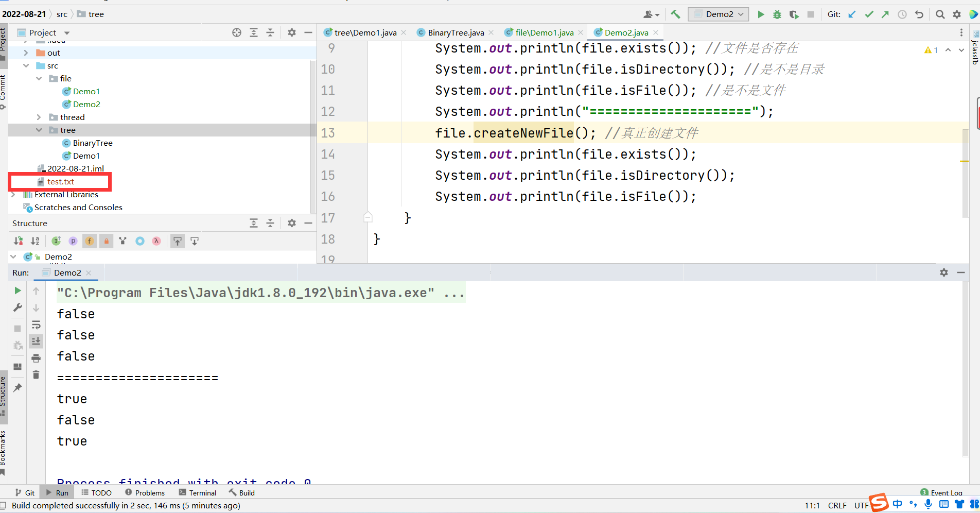Expand External Libraries node

pos(13,194)
